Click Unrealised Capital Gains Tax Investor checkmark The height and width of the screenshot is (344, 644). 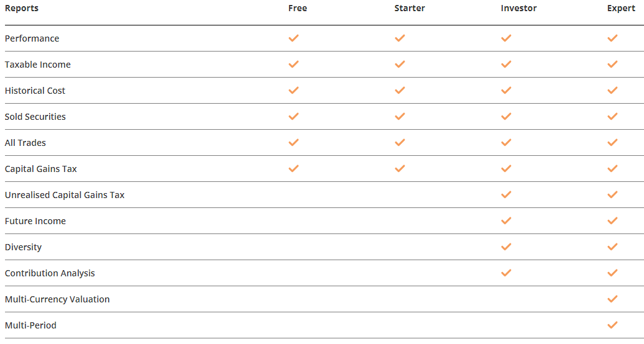(506, 194)
